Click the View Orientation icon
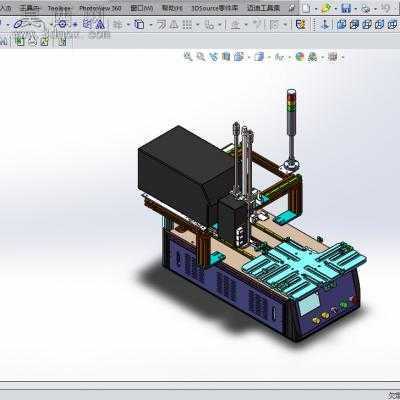 tap(238, 57)
